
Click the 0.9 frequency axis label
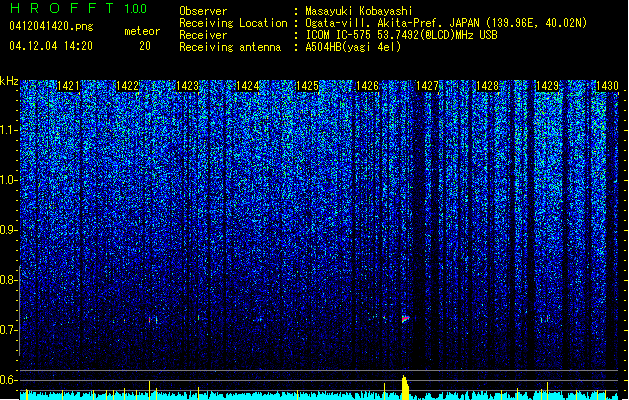(8, 230)
